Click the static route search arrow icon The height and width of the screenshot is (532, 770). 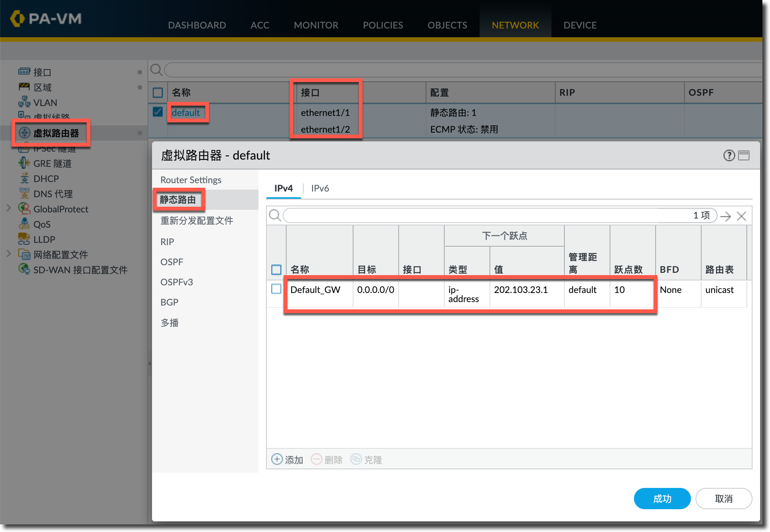(x=726, y=216)
